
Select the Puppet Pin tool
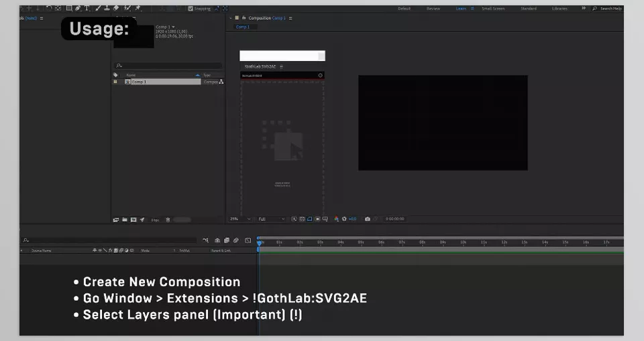138,8
